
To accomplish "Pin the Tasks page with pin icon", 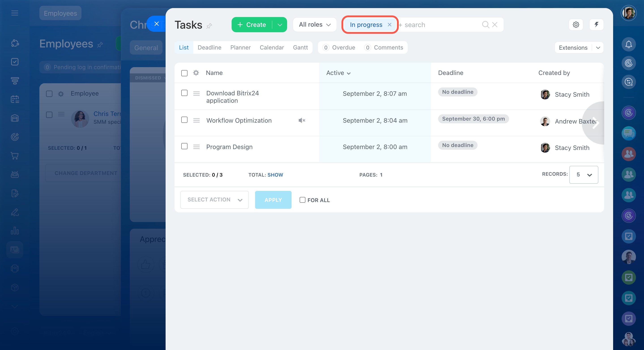I will pos(209,26).
